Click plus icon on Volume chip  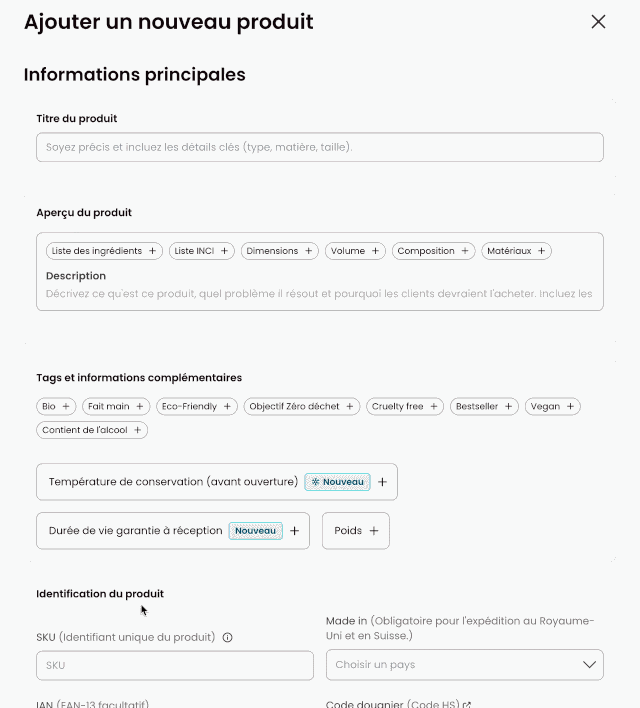tap(376, 251)
